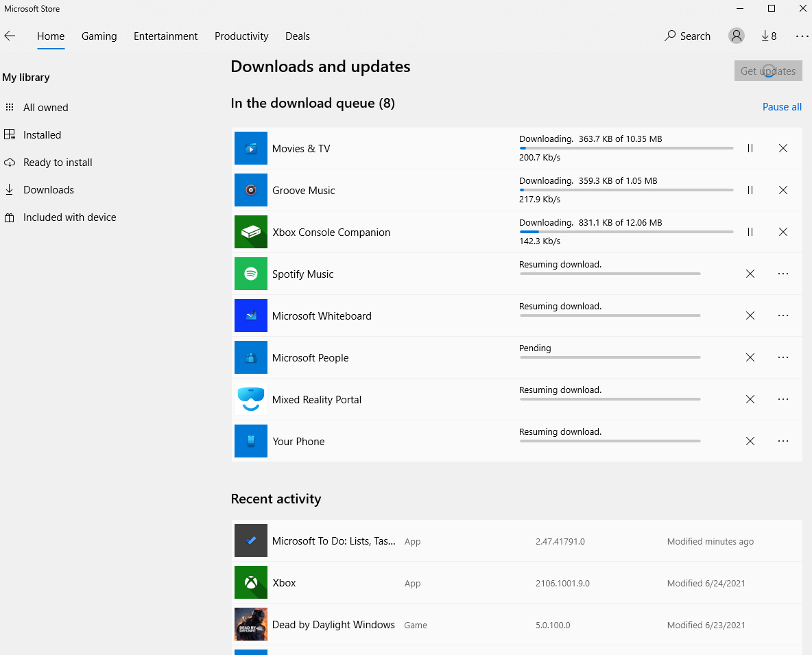Open more options for Mixed Reality Portal
Viewport: 812px width, 655px height.
pyautogui.click(x=783, y=399)
